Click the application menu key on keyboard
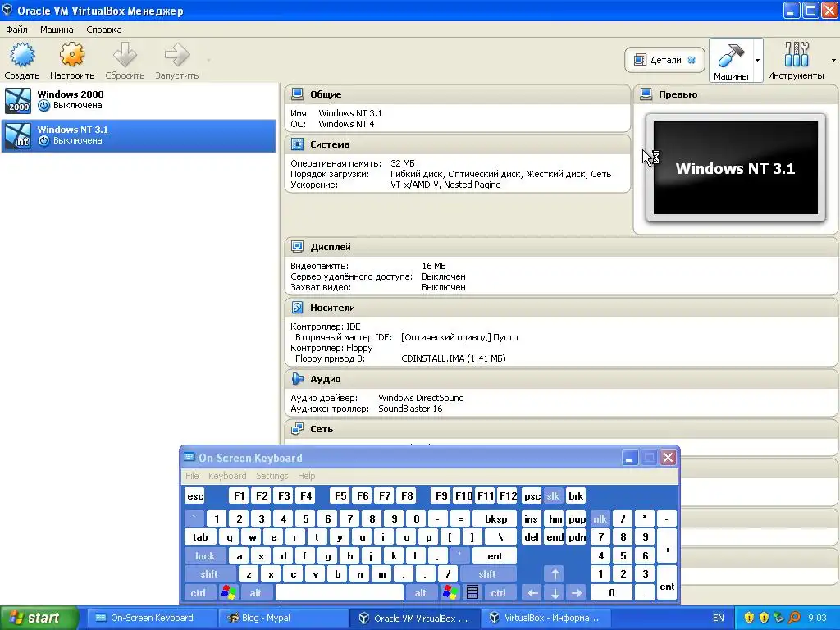 (x=472, y=592)
